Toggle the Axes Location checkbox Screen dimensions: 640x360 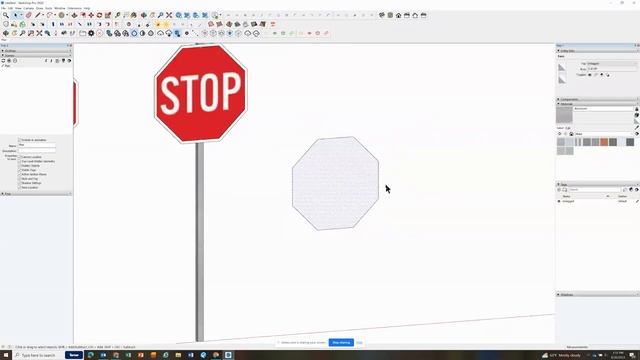point(19,187)
